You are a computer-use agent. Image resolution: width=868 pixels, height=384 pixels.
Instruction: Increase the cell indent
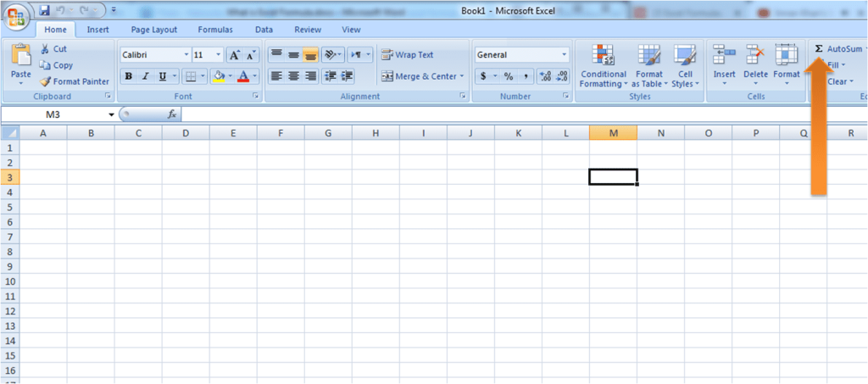click(347, 76)
